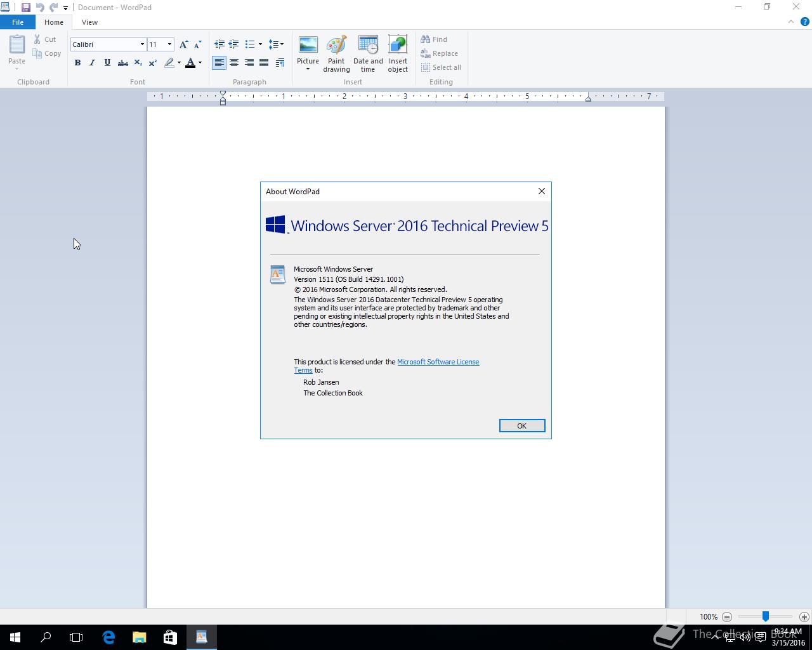Screen dimensions: 812x650
Task: Expand the Picture dropdown arrow
Action: [308, 69]
